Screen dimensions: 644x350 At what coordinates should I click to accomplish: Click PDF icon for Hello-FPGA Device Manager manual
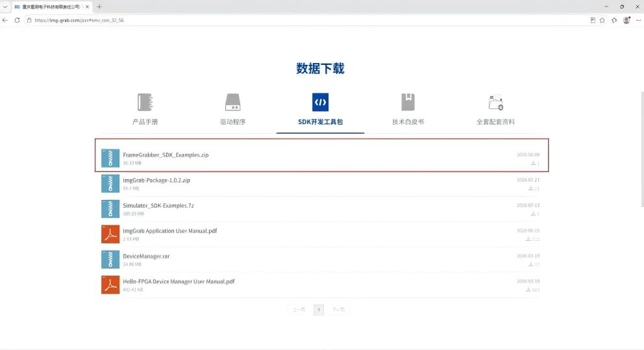tap(110, 284)
